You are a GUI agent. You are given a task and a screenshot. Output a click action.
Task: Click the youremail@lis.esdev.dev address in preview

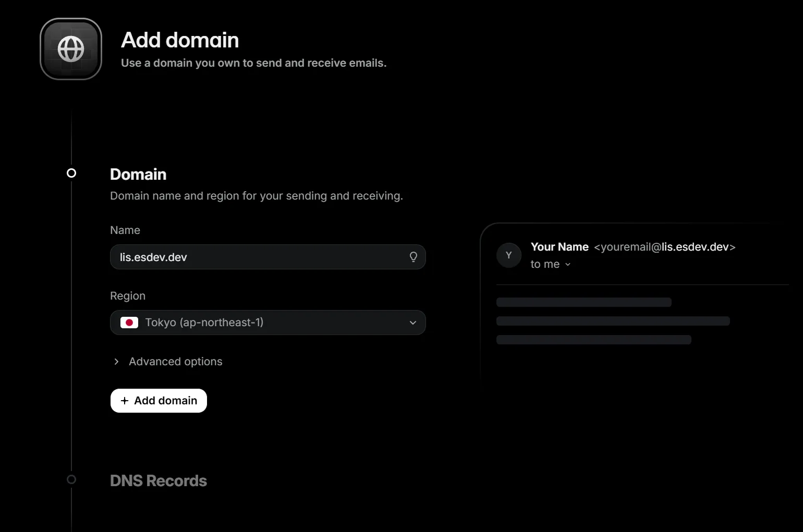point(665,247)
